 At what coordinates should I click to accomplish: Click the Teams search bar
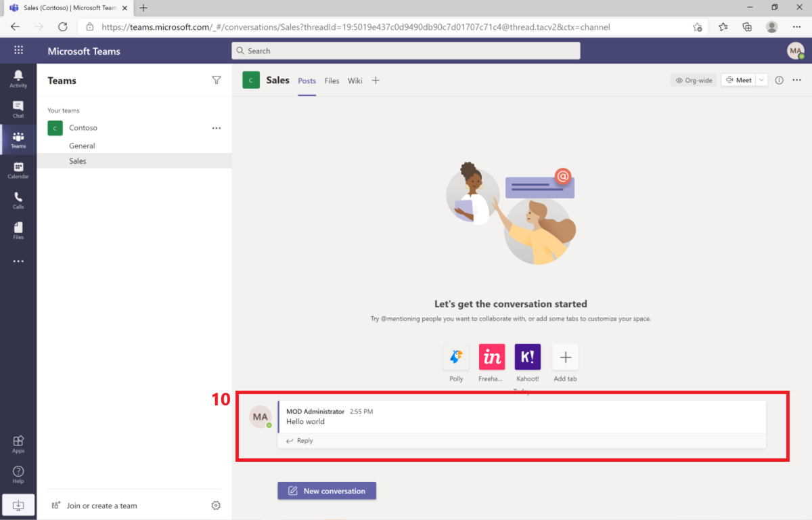[x=405, y=50]
